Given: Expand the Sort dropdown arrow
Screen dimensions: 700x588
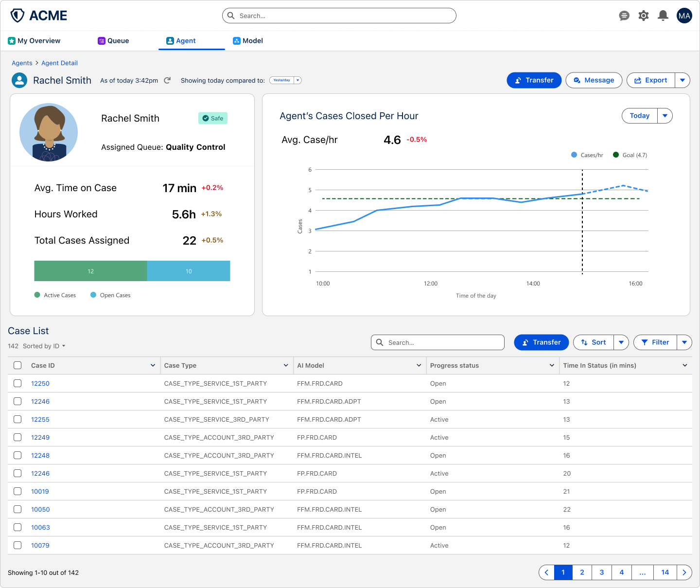Looking at the screenshot, I should [x=621, y=342].
